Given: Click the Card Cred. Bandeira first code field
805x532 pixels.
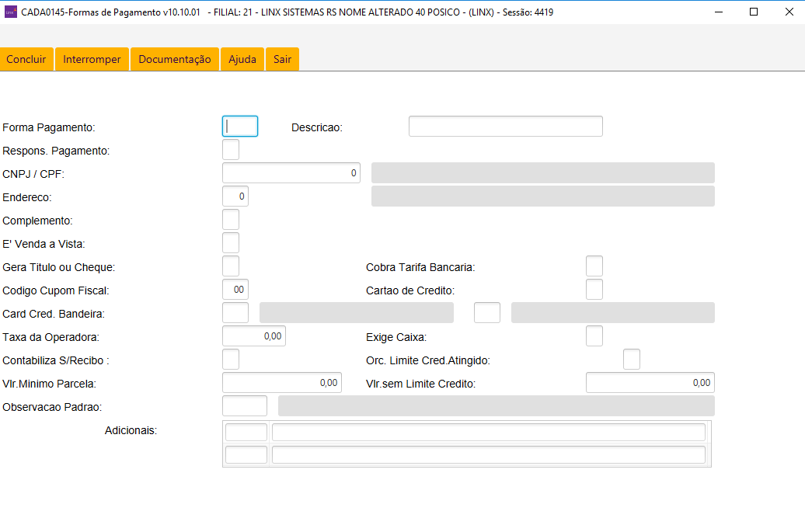Looking at the screenshot, I should click(235, 312).
